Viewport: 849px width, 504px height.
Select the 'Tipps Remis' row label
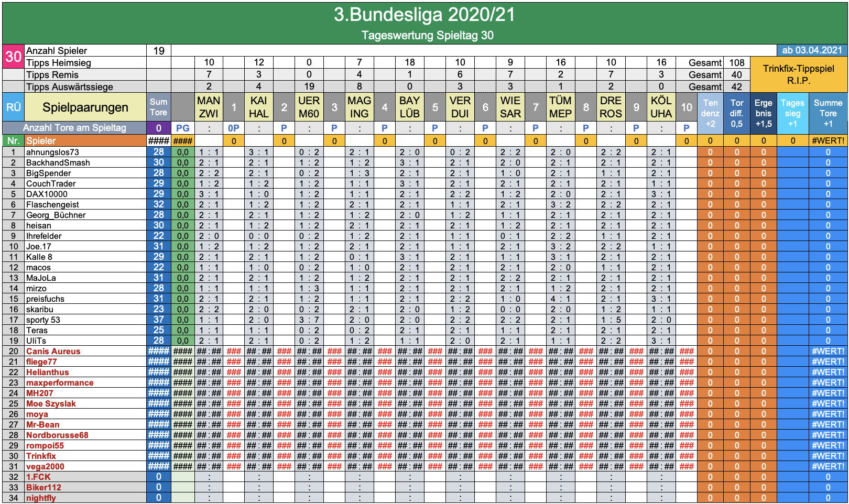(x=85, y=75)
